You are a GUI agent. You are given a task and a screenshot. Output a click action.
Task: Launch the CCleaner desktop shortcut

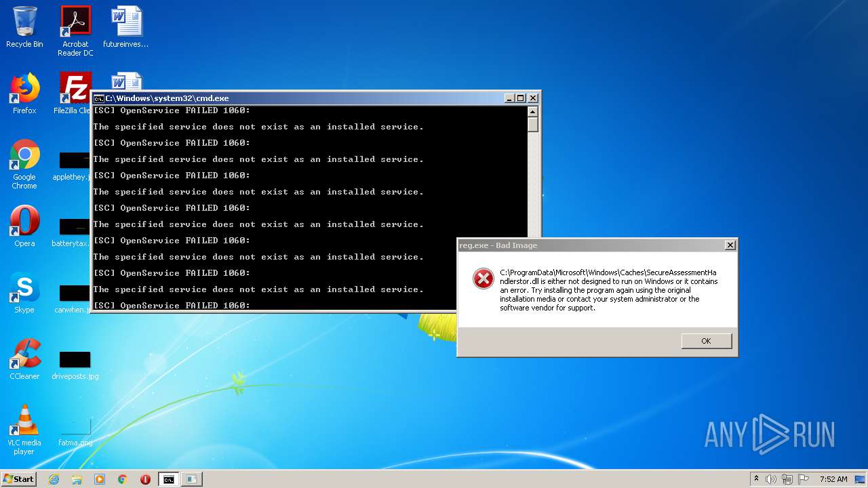coord(24,359)
